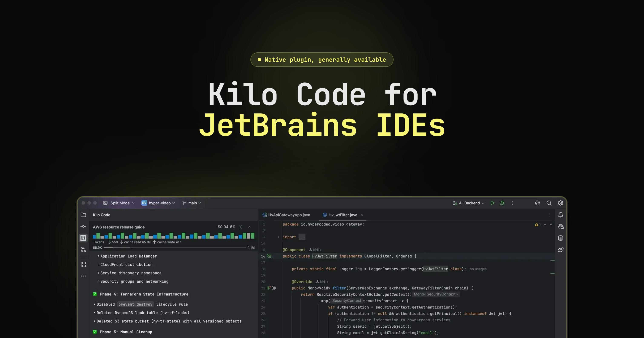Click the Phase 4 green checkmark
Image resolution: width=644 pixels, height=338 pixels.
coord(95,294)
